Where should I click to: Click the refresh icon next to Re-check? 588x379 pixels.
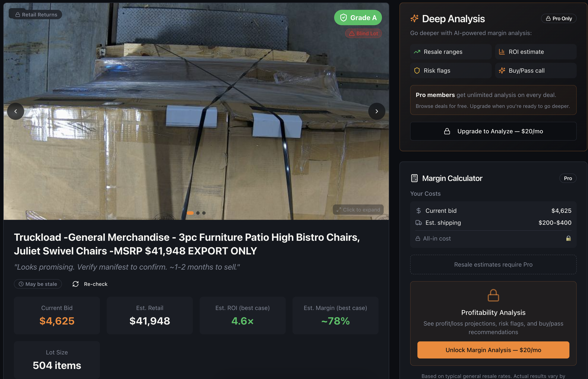[76, 284]
